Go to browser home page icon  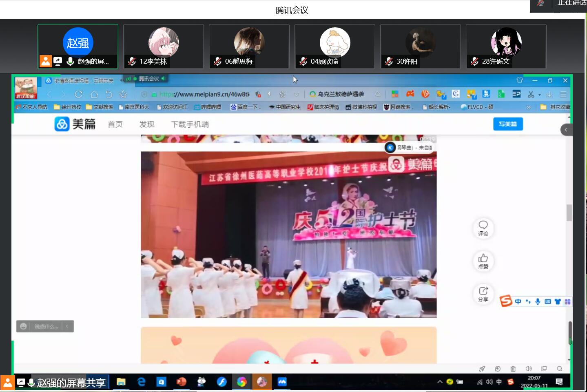(x=94, y=94)
